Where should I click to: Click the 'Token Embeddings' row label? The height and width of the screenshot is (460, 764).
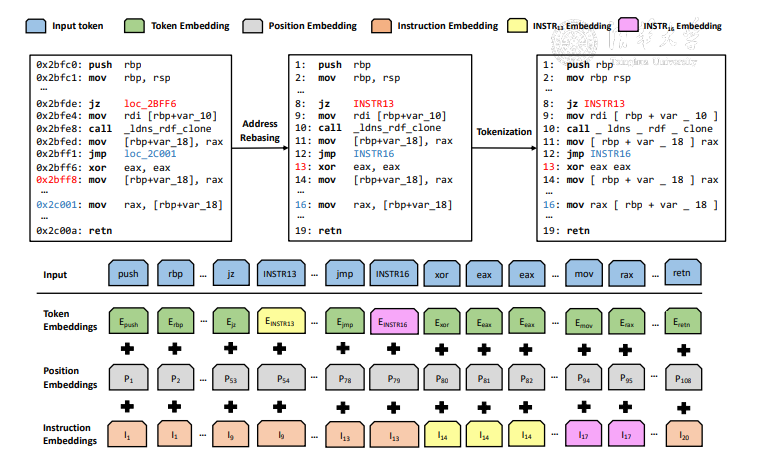point(70,320)
